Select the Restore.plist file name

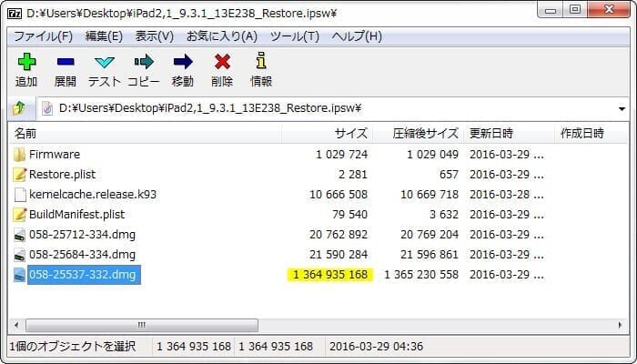point(62,175)
